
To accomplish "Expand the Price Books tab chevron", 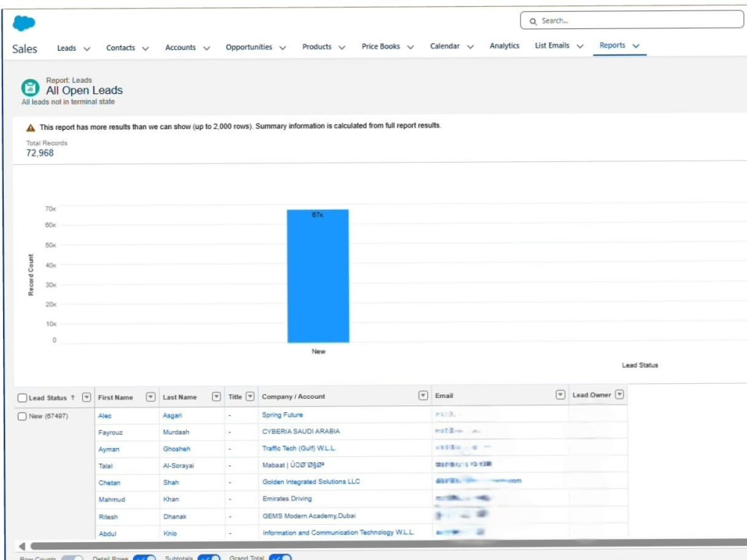I will [x=410, y=46].
